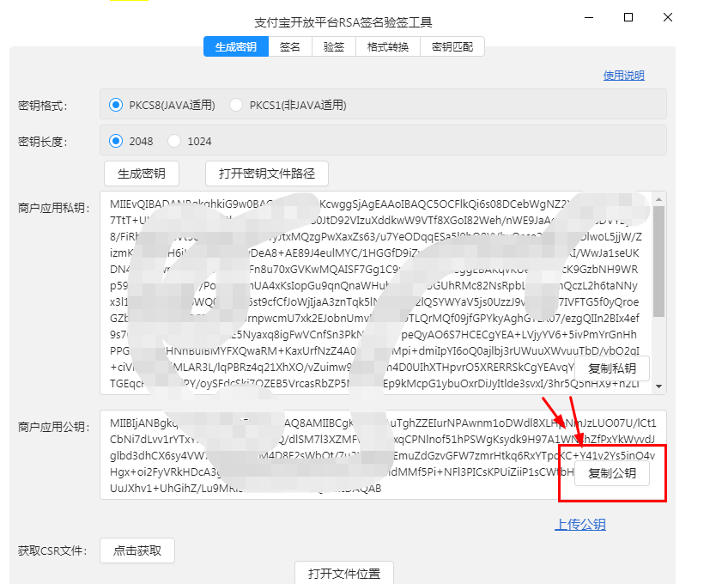Click 打开密钥文件路径 button
The image size is (728, 584).
(x=267, y=173)
